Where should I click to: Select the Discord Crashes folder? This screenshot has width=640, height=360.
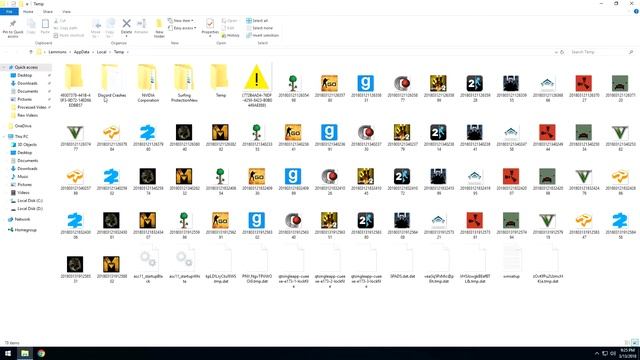pyautogui.click(x=112, y=81)
